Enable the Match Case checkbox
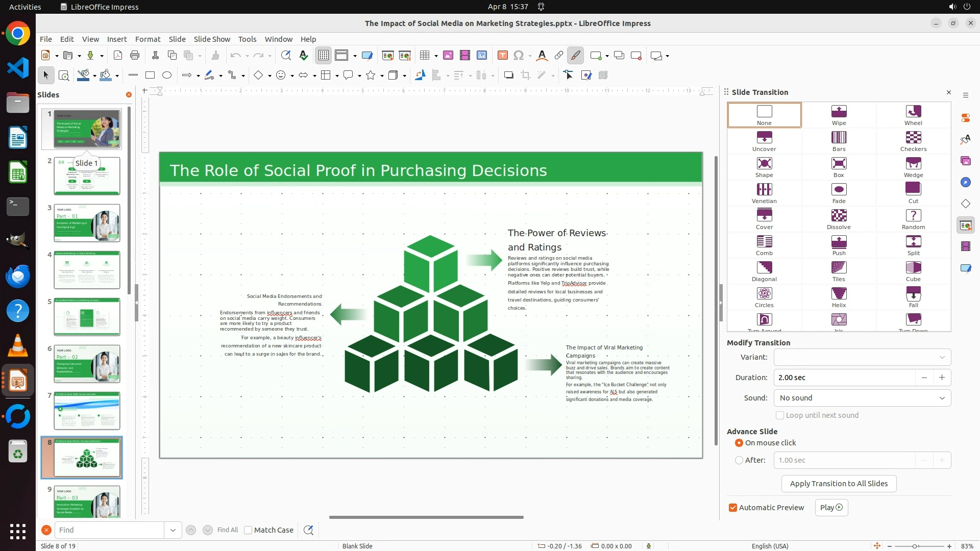 pyautogui.click(x=248, y=530)
